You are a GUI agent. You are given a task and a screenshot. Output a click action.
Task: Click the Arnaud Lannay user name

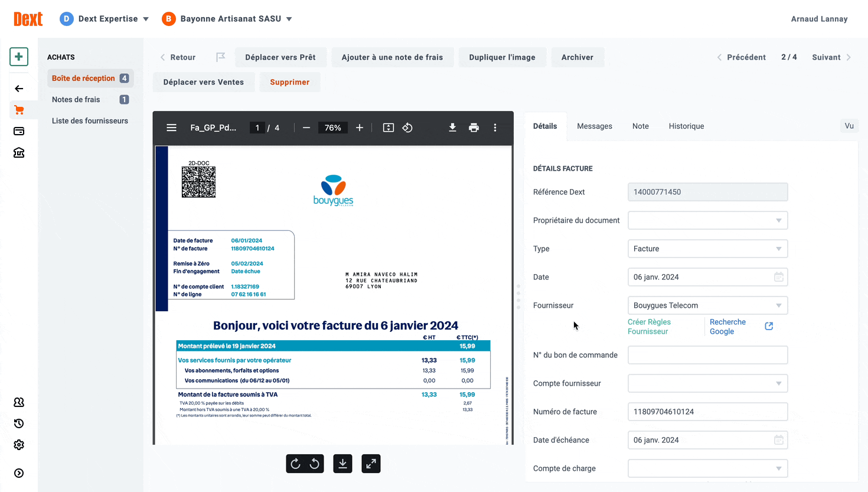click(819, 19)
